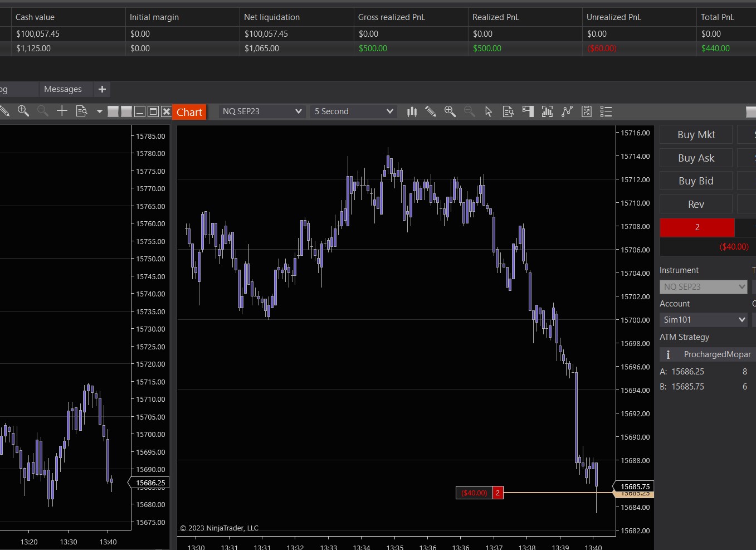
Task: Click the Rev button
Action: tap(696, 205)
